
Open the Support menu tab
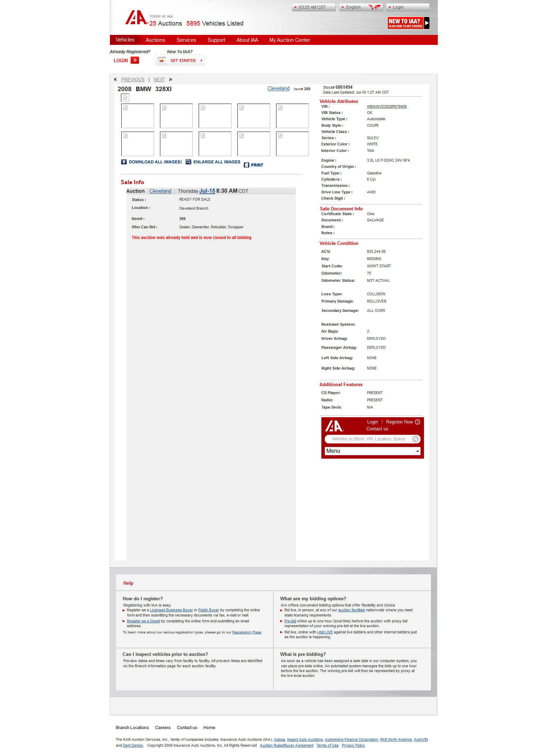[216, 40]
